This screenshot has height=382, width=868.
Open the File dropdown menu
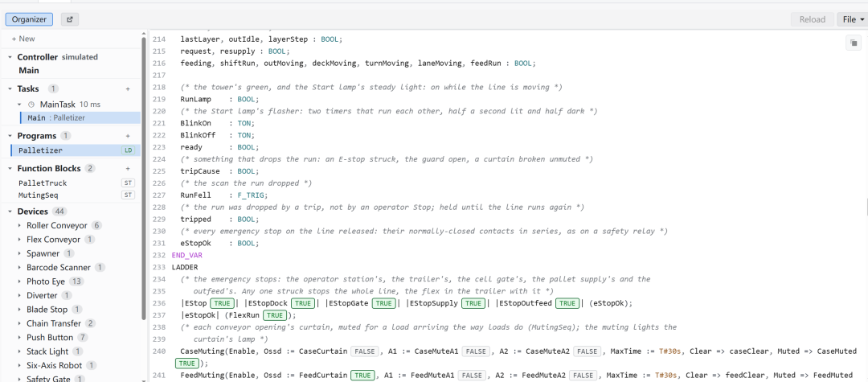853,19
